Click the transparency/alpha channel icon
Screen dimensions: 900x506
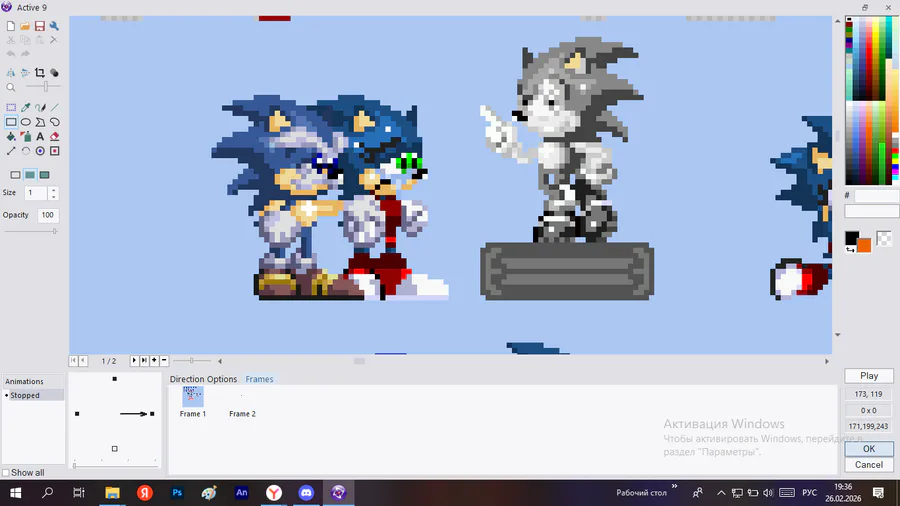point(54,73)
